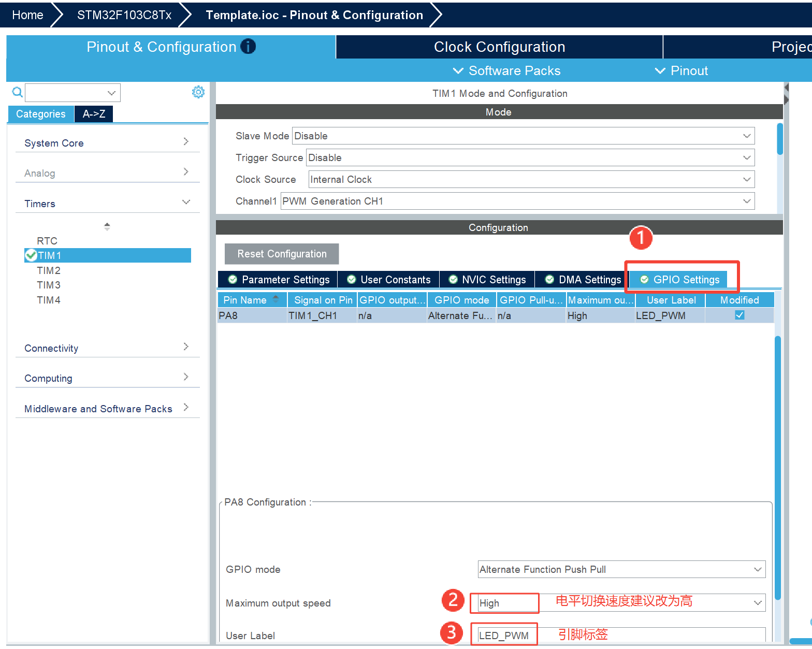Screen dimensions: 812x649
Task: Click the search magnifier icon
Action: tap(17, 93)
